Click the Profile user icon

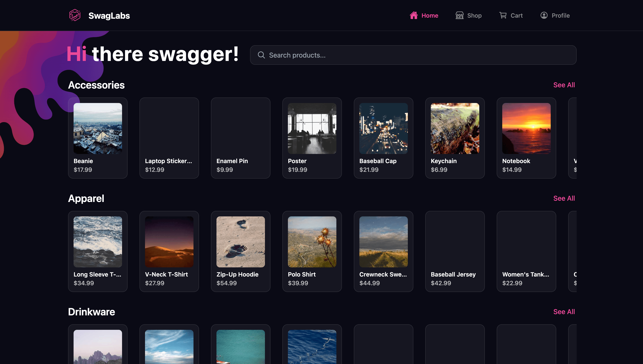point(544,15)
